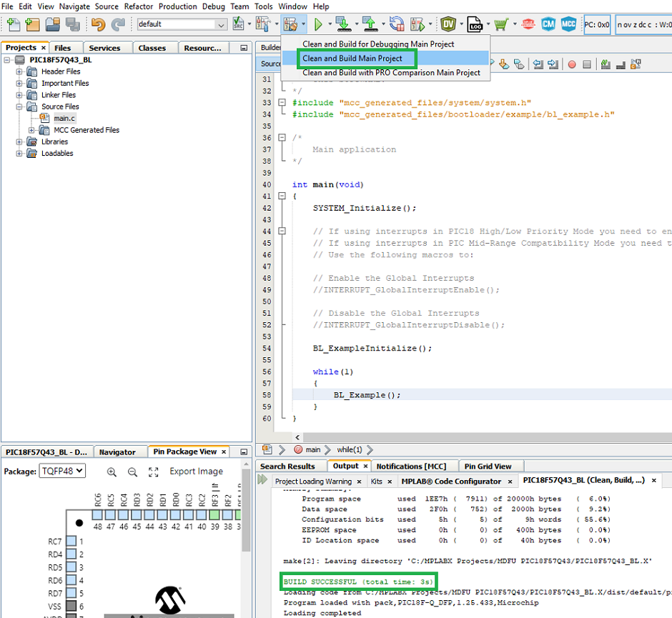This screenshot has width=672, height=618.
Task: Select main.c in Source Files
Action: [64, 118]
